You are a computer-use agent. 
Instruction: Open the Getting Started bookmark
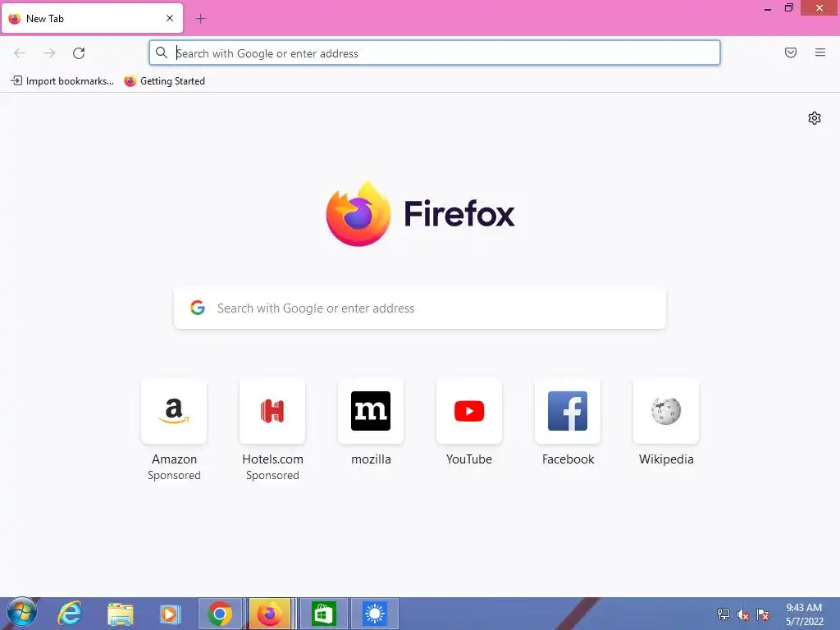tap(164, 81)
